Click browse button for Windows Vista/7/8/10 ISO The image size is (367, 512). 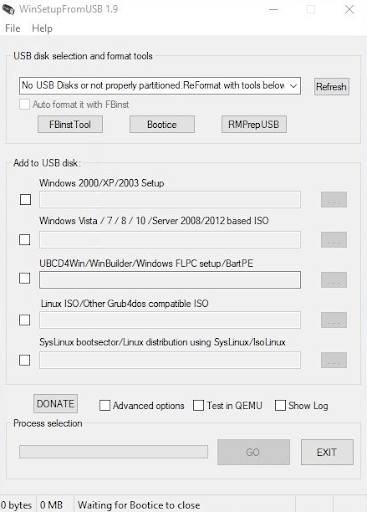pos(334,240)
